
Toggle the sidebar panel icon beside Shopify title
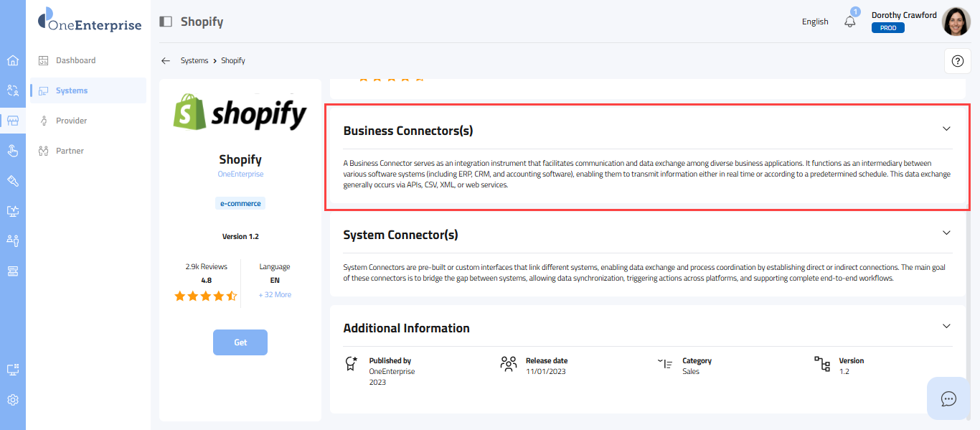pyautogui.click(x=166, y=22)
